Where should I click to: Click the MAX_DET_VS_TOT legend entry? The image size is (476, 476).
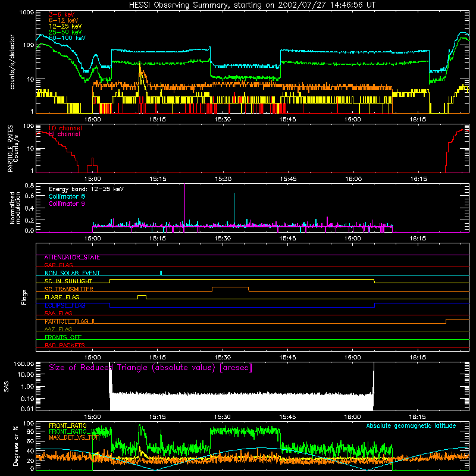tap(74, 437)
